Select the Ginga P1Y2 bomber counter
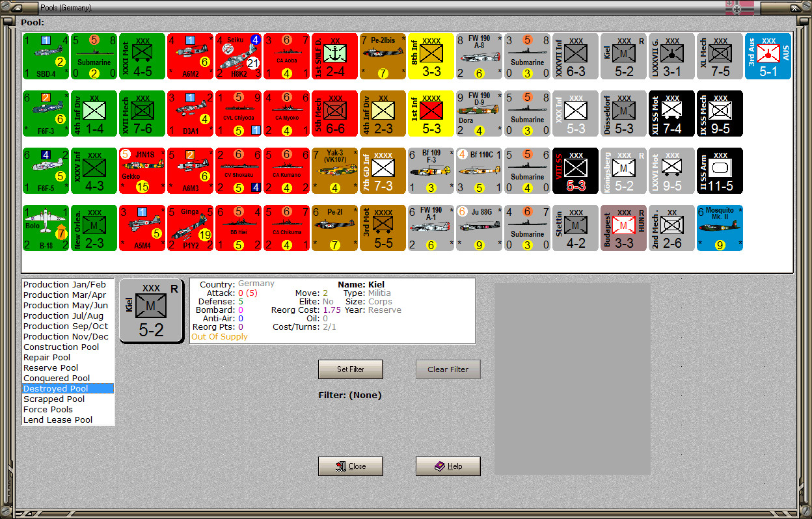812x519 pixels. coord(190,228)
